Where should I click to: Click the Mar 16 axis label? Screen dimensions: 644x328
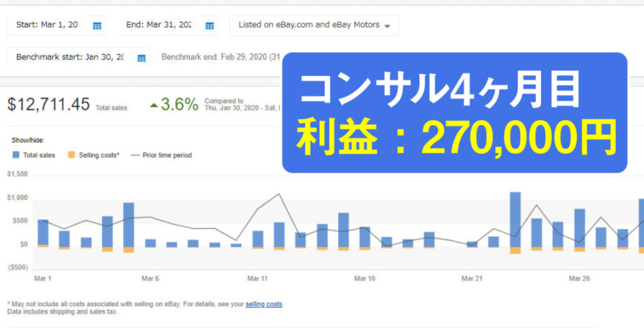point(365,278)
